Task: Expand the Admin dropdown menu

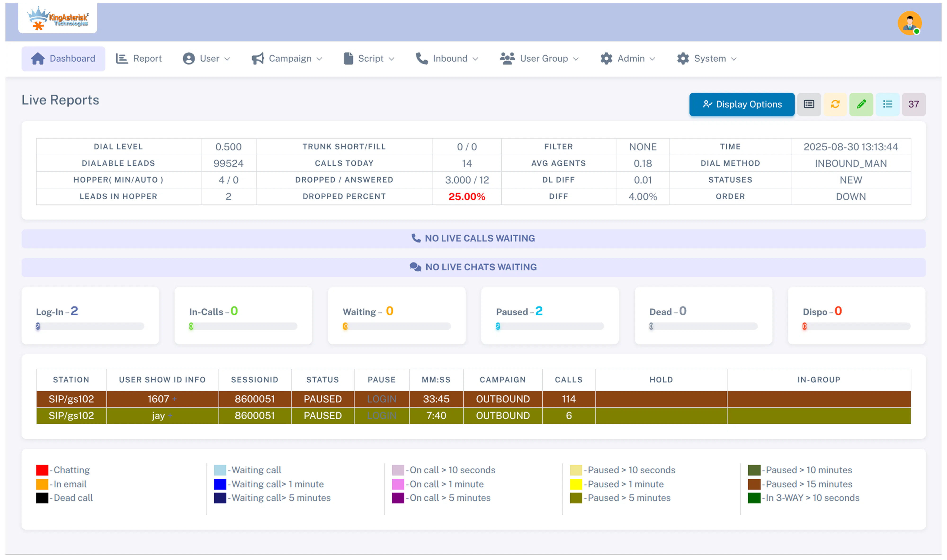Action: (627, 58)
